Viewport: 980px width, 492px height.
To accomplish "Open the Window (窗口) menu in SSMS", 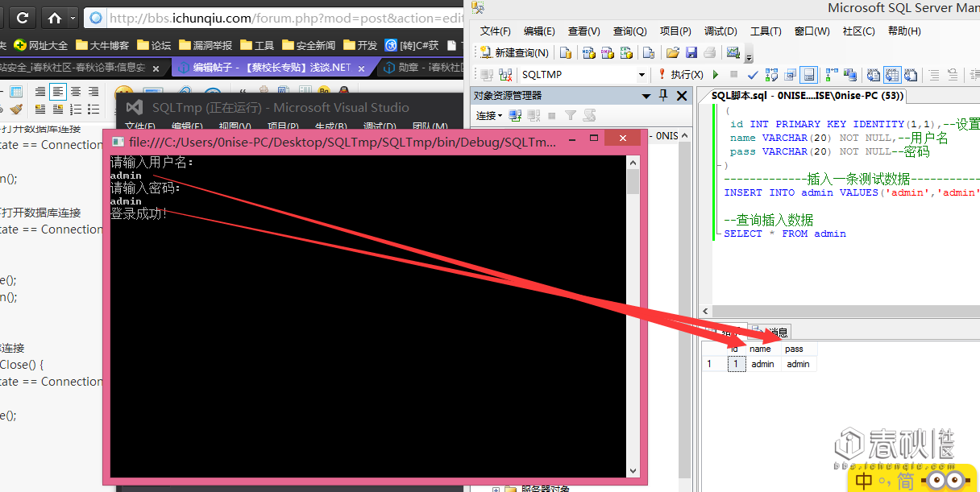I will [812, 31].
